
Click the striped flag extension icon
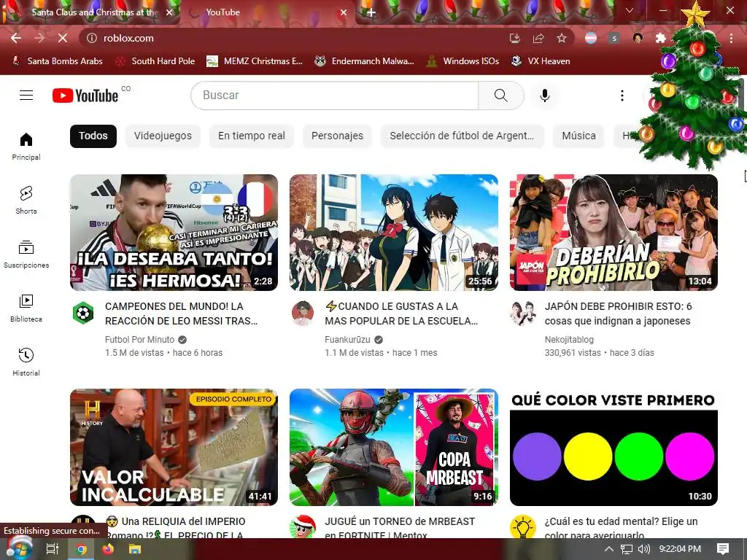(x=591, y=38)
